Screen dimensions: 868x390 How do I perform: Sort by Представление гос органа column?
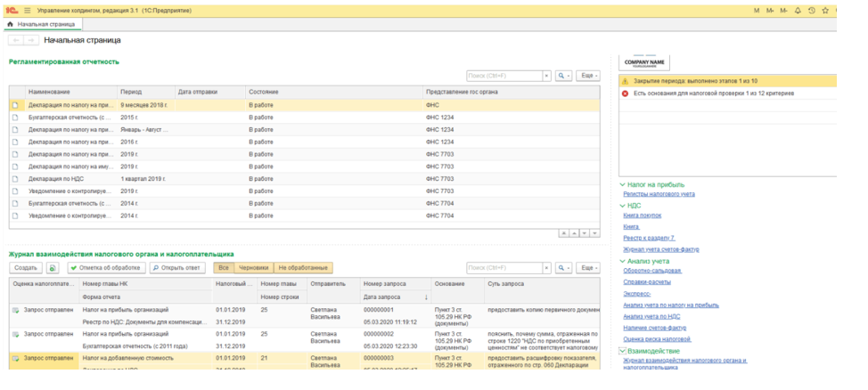tap(511, 92)
